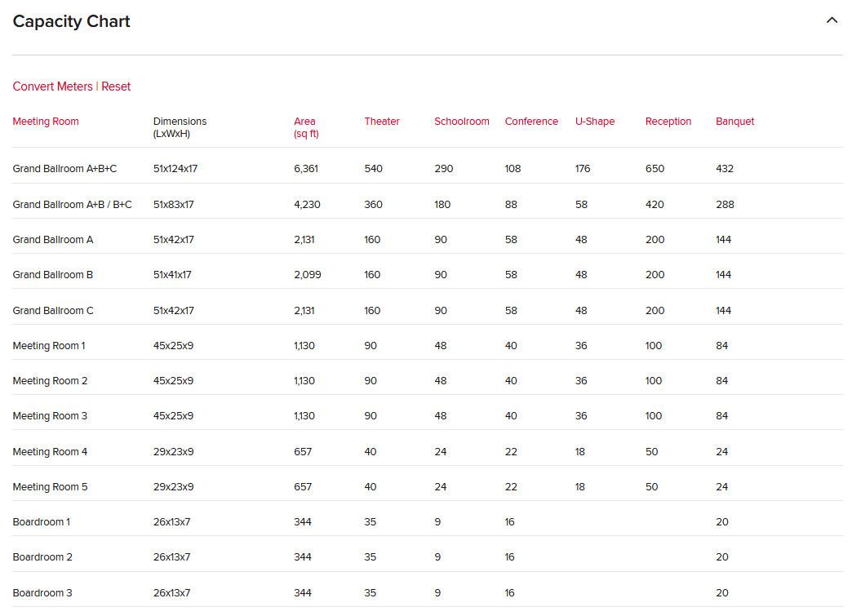Screen dimensions: 852x616
Task: Select the Grand Ballroom A row name
Action: [x=53, y=240]
